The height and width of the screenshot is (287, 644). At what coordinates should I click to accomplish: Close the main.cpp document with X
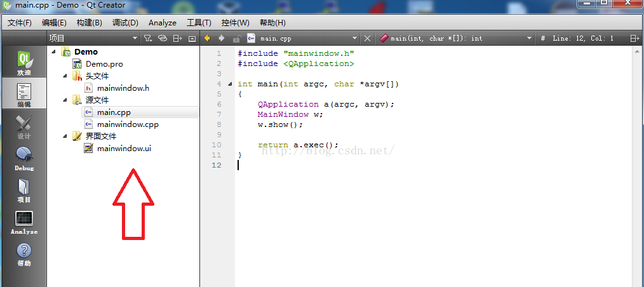click(367, 38)
